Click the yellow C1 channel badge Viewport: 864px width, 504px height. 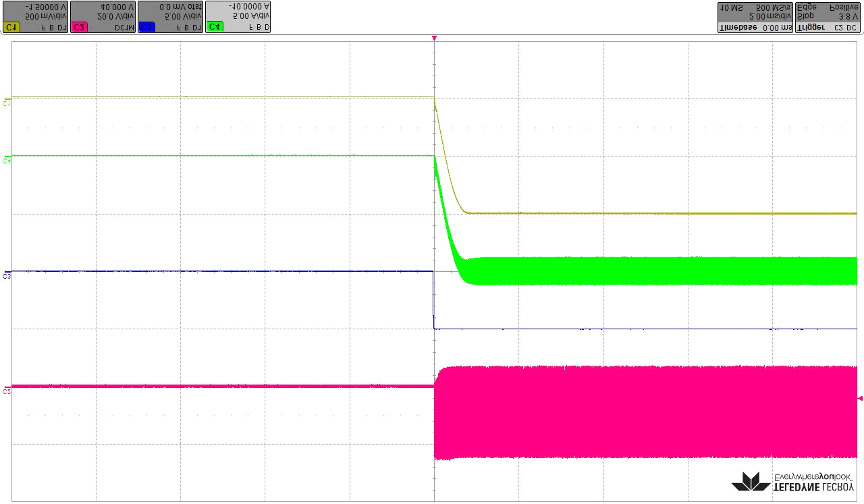[11, 28]
